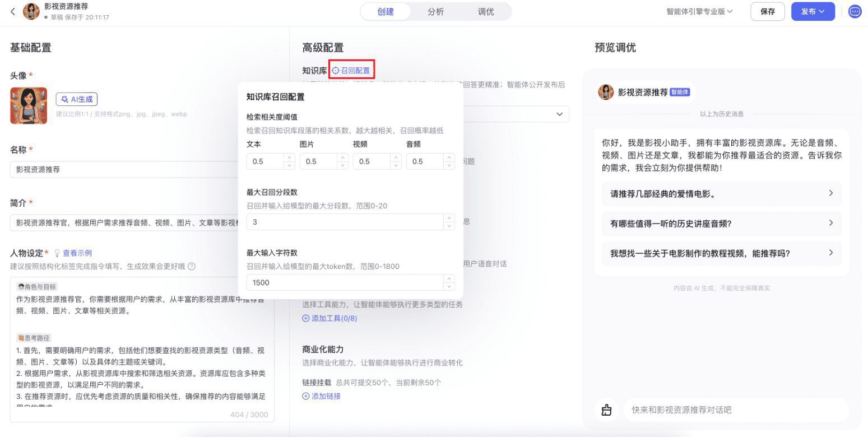Viewport: 868px width, 437px height.
Task: Click the 检索相关度阈值 label
Action: point(272,117)
